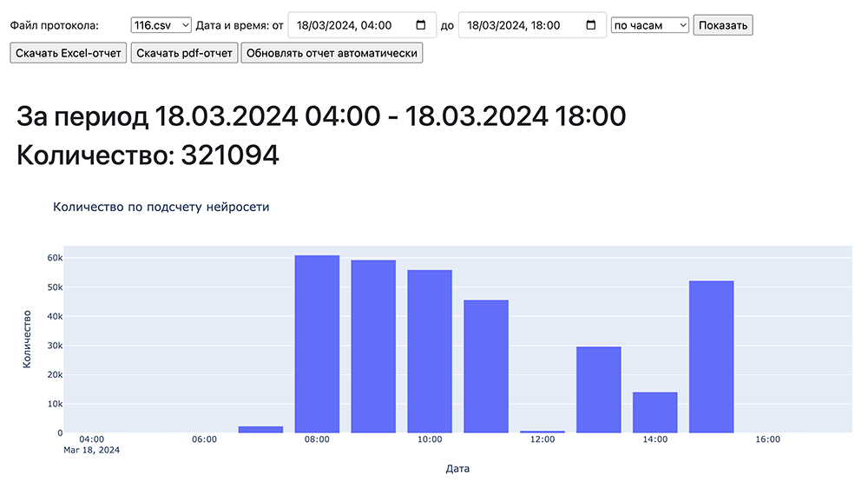Click the 11:00 bar near 45k
The height and width of the screenshot is (488, 868).
486,366
